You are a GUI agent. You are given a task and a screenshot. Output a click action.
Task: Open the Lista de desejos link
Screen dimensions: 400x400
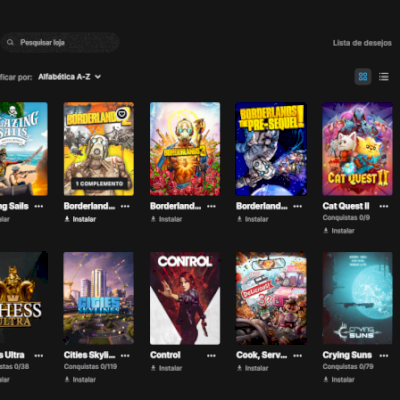point(362,43)
